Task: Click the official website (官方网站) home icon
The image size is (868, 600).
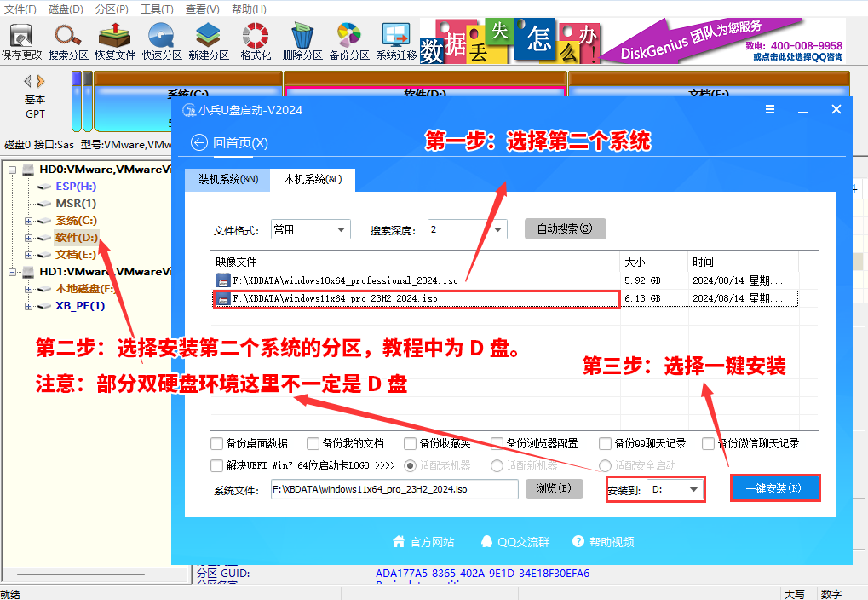Action: 399,541
